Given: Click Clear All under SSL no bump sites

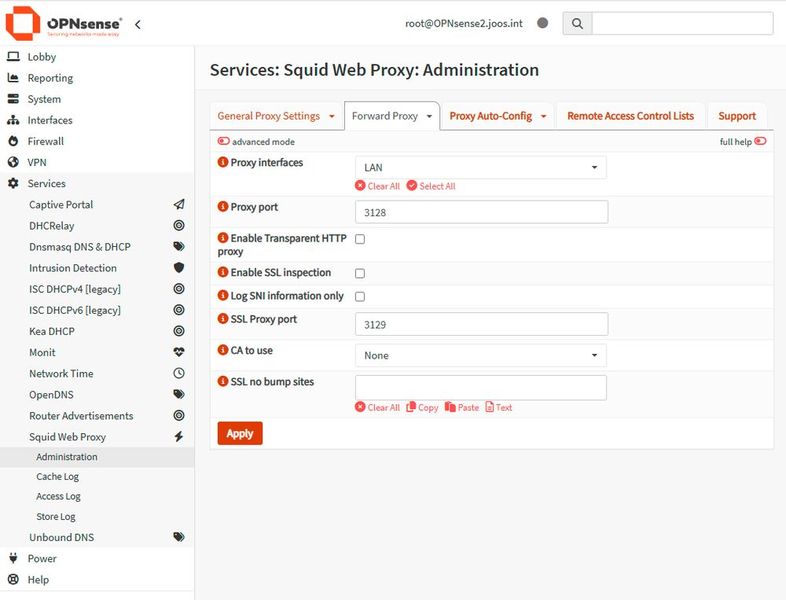Looking at the screenshot, I should pos(377,408).
